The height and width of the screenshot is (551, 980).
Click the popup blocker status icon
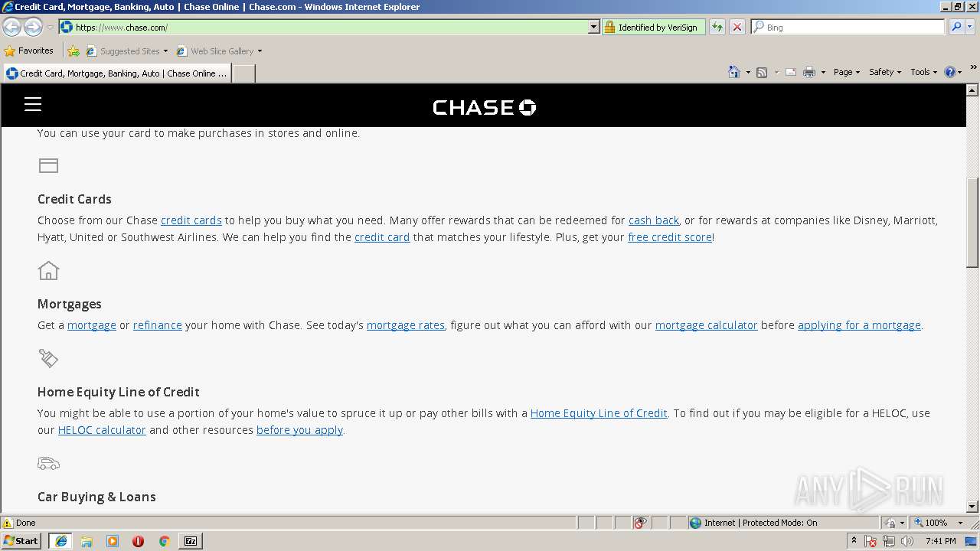pyautogui.click(x=640, y=523)
